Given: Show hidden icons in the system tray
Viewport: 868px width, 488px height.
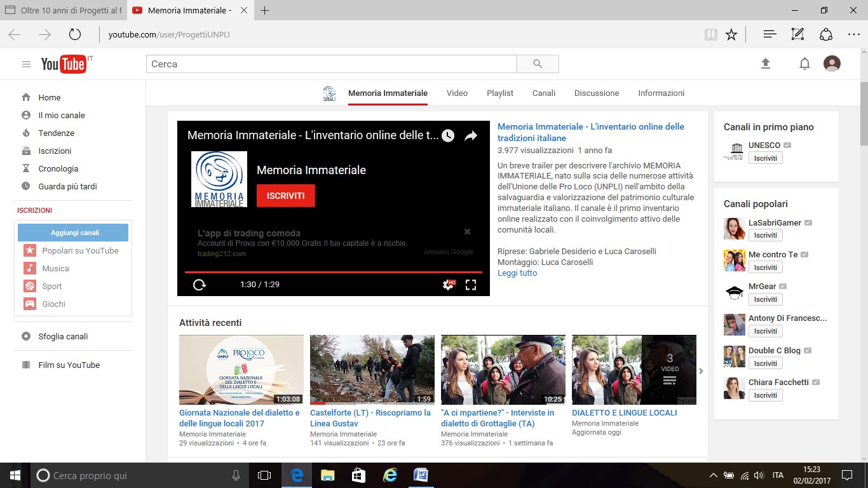Looking at the screenshot, I should pos(713,475).
